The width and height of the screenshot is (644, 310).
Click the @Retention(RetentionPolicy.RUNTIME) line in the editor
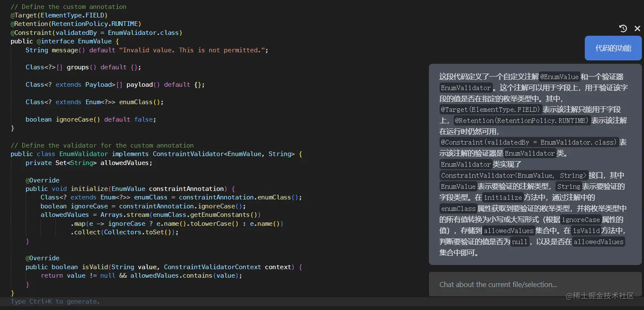pyautogui.click(x=76, y=24)
